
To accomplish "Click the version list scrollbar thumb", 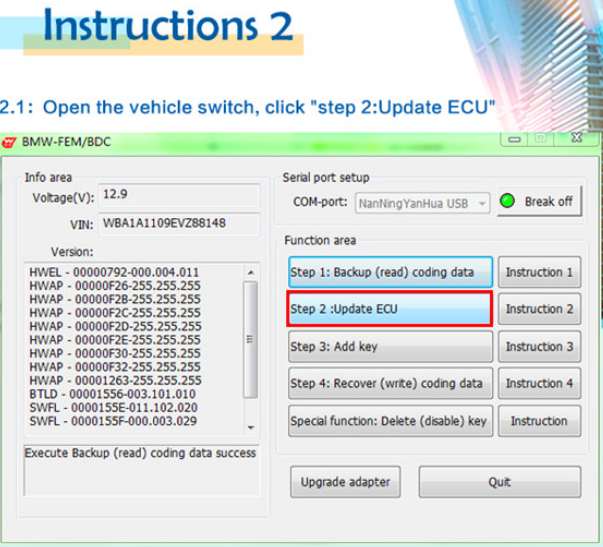I will (x=251, y=339).
